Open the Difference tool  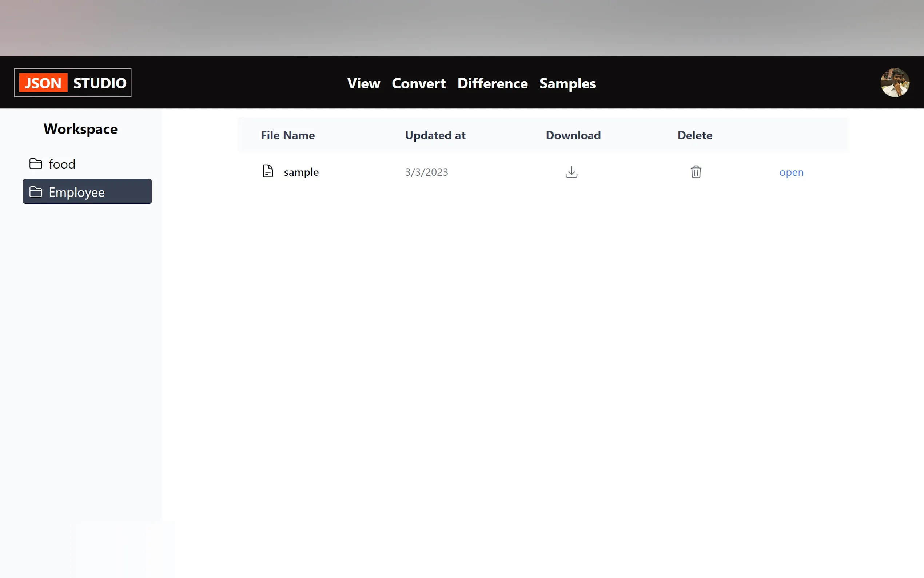tap(492, 83)
